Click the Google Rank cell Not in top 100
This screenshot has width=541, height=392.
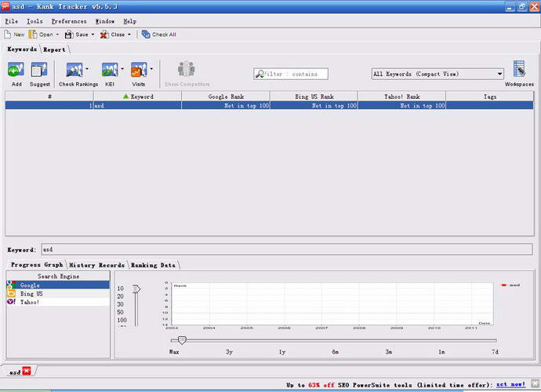click(x=226, y=106)
